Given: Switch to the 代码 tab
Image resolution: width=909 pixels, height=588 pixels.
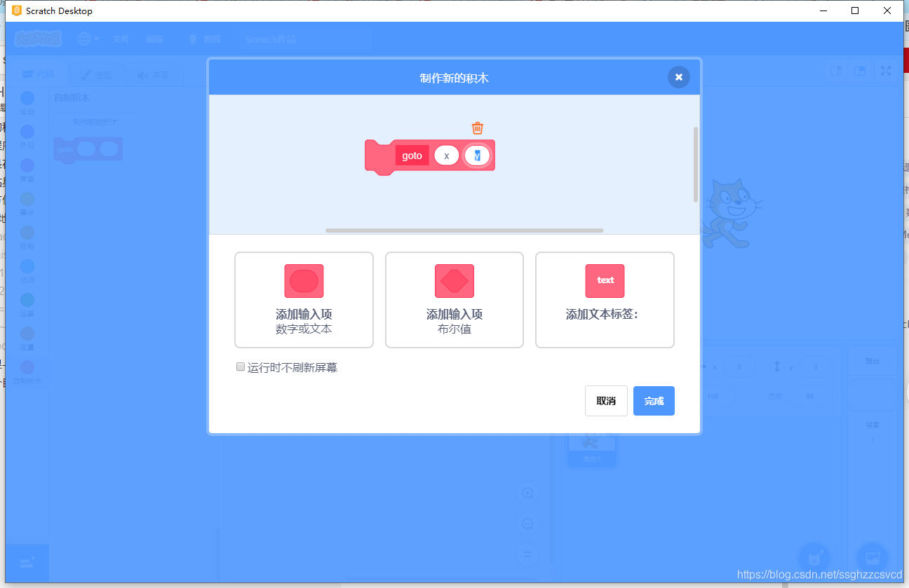Looking at the screenshot, I should (x=39, y=74).
